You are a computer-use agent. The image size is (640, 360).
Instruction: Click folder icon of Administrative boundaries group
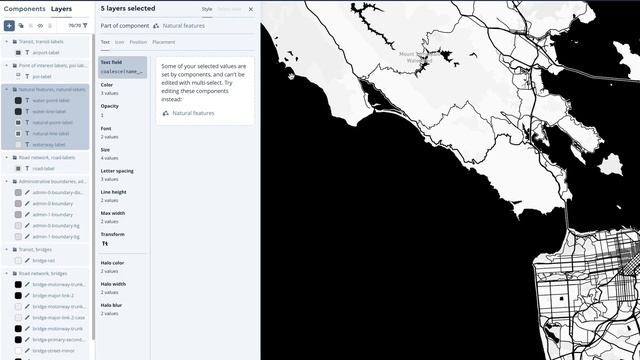click(x=15, y=181)
